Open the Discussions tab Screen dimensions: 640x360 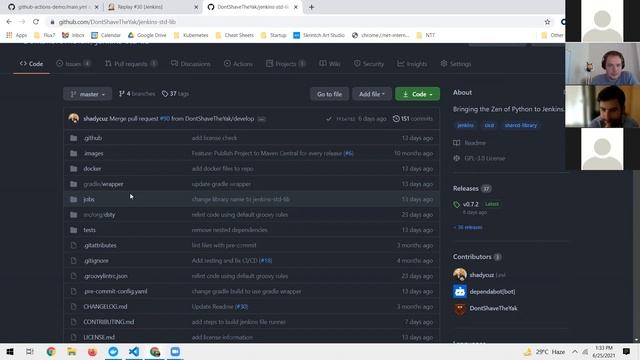click(x=191, y=64)
